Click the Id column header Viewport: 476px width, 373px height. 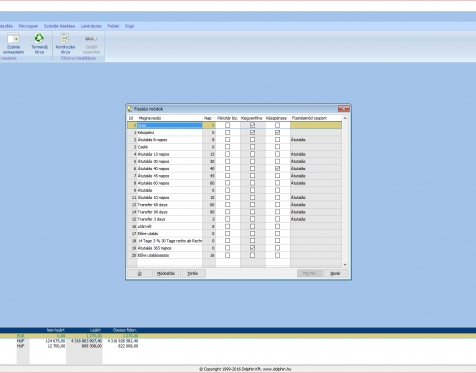(x=132, y=118)
